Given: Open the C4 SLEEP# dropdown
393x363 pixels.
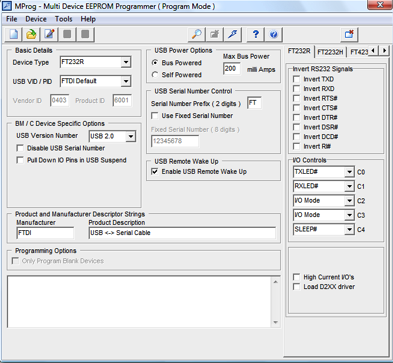Looking at the screenshot, I should click(x=349, y=229).
